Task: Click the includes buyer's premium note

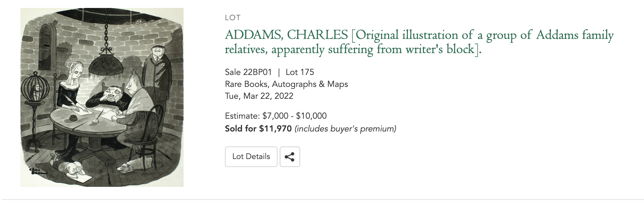Action: pos(345,129)
